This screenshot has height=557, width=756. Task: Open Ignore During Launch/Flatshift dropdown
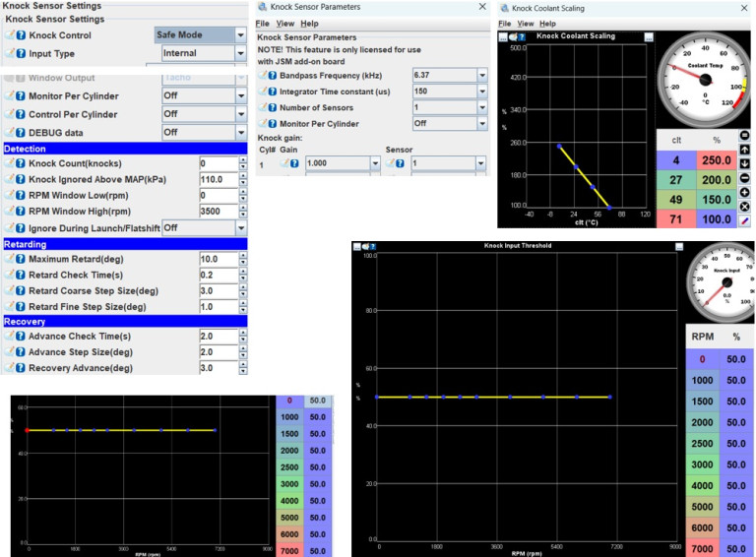240,227
